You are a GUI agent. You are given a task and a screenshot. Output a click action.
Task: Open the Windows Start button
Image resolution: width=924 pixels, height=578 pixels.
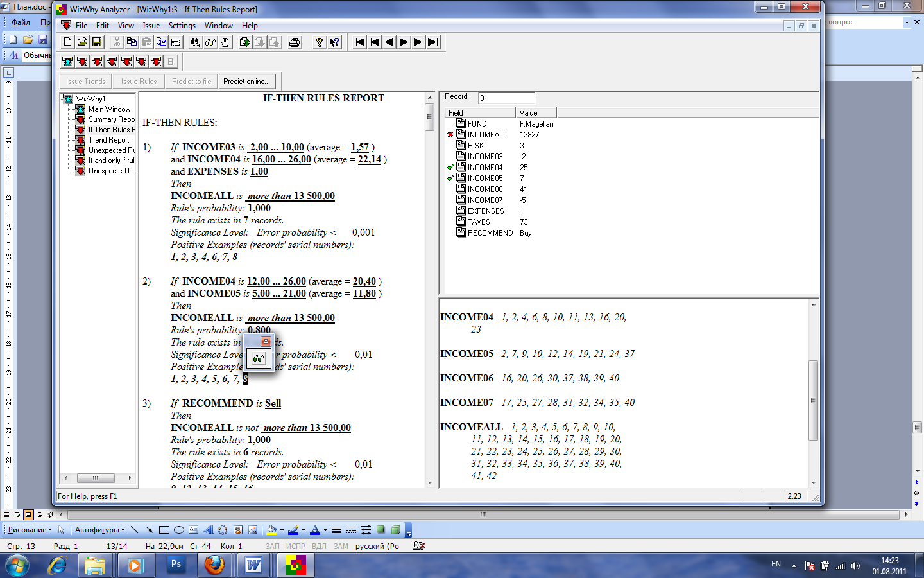point(17,565)
